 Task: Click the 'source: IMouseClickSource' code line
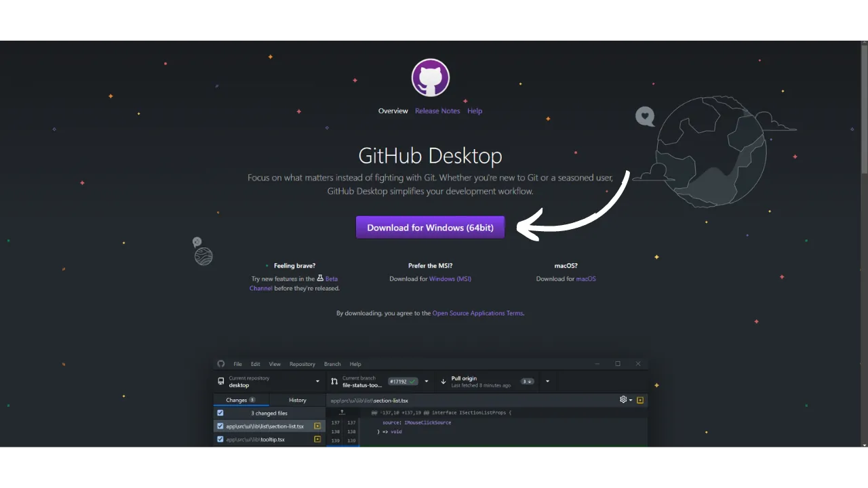(x=416, y=422)
